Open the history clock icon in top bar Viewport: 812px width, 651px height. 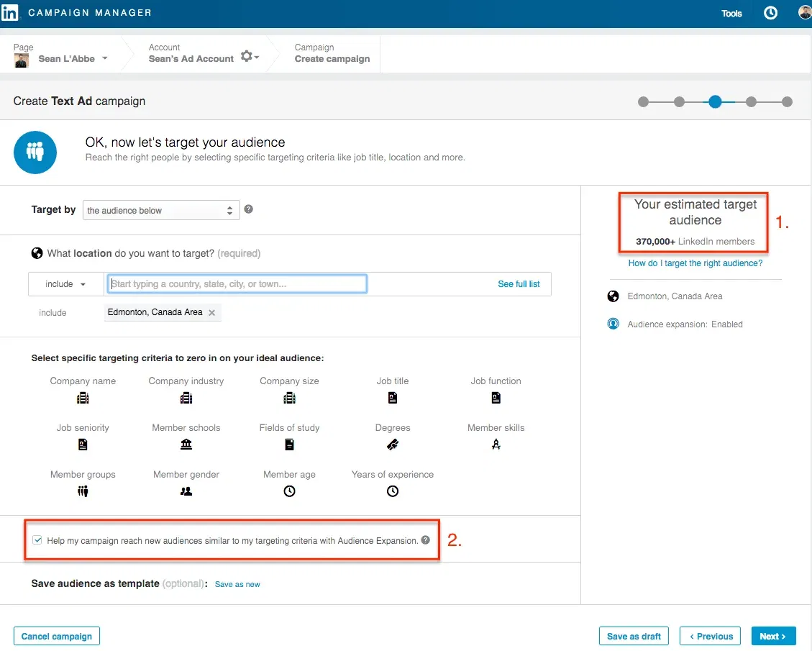[770, 12]
